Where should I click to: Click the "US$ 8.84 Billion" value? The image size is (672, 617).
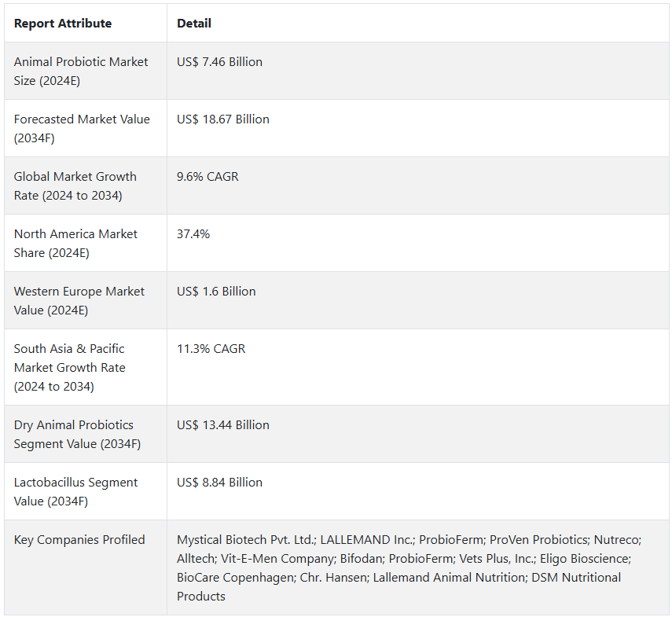220,483
